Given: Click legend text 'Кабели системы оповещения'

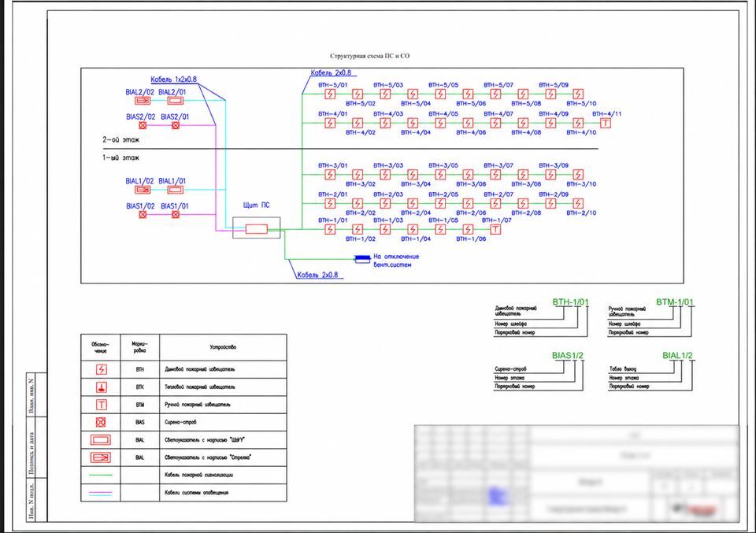Looking at the screenshot, I should coord(196,493).
